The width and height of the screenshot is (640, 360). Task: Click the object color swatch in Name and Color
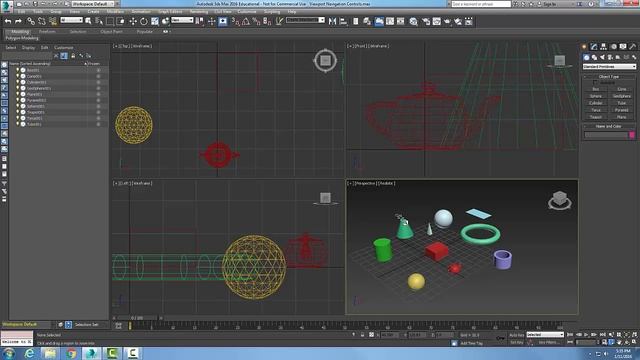pos(632,135)
